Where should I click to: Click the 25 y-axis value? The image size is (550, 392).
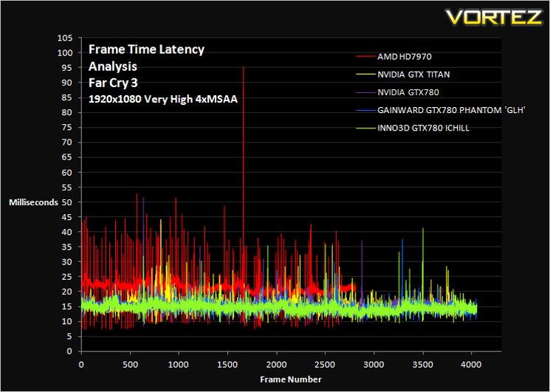(x=66, y=277)
